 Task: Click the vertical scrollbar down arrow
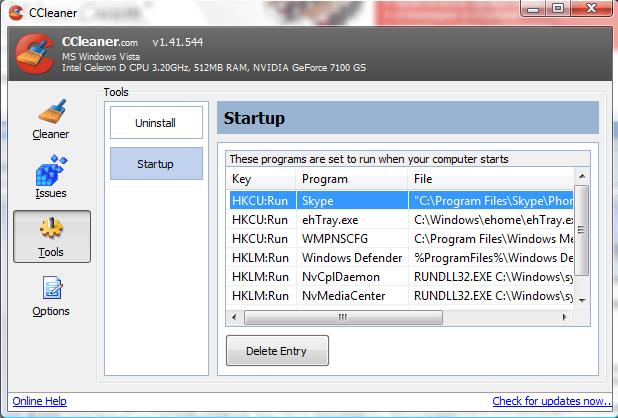(582, 300)
